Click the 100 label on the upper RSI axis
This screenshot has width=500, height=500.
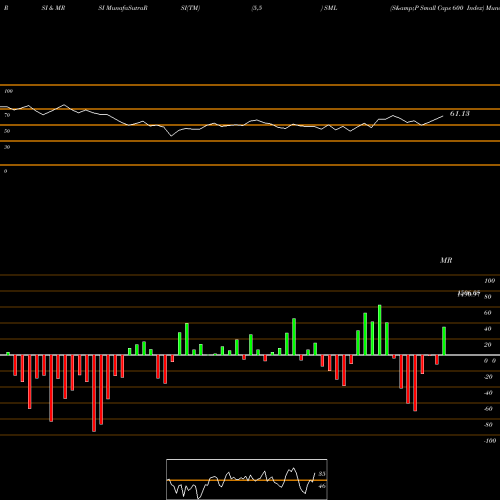pos(8,91)
